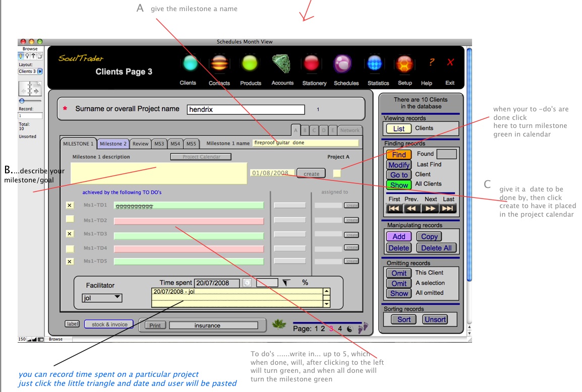Click the Project Calendar button
The height and width of the screenshot is (392, 582).
point(201,157)
